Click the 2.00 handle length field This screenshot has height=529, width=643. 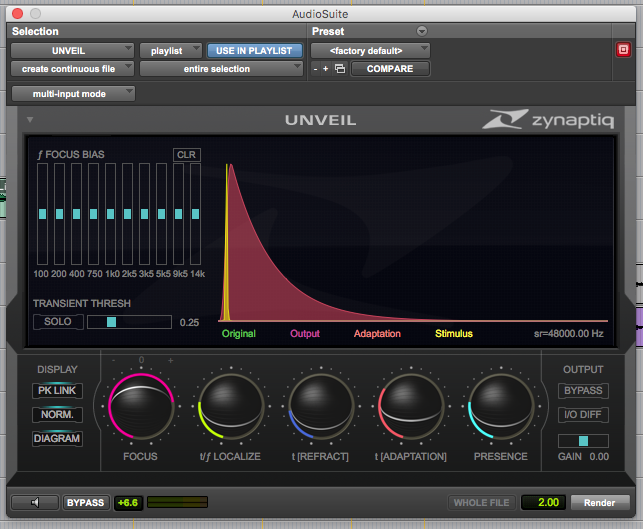click(x=543, y=502)
